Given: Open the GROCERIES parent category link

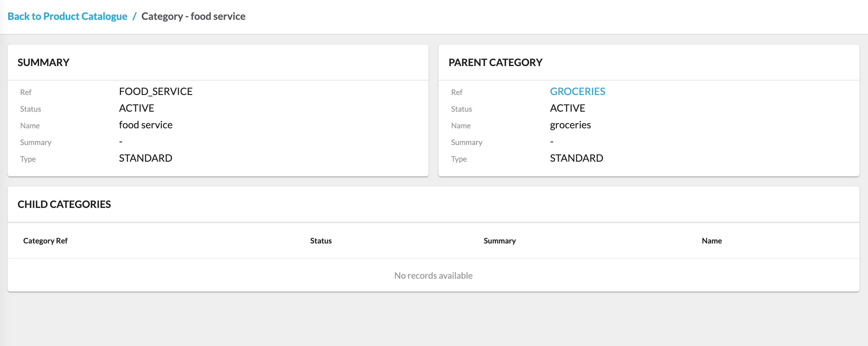Looking at the screenshot, I should point(577,91).
